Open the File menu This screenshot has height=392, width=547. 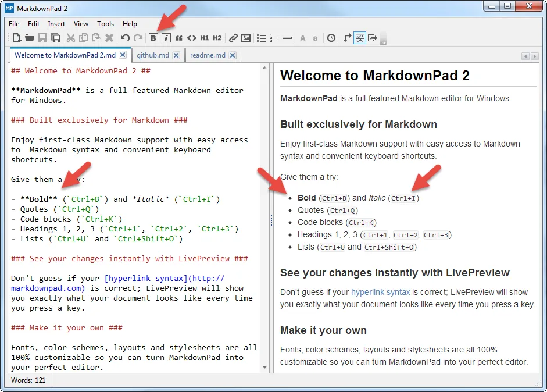14,24
